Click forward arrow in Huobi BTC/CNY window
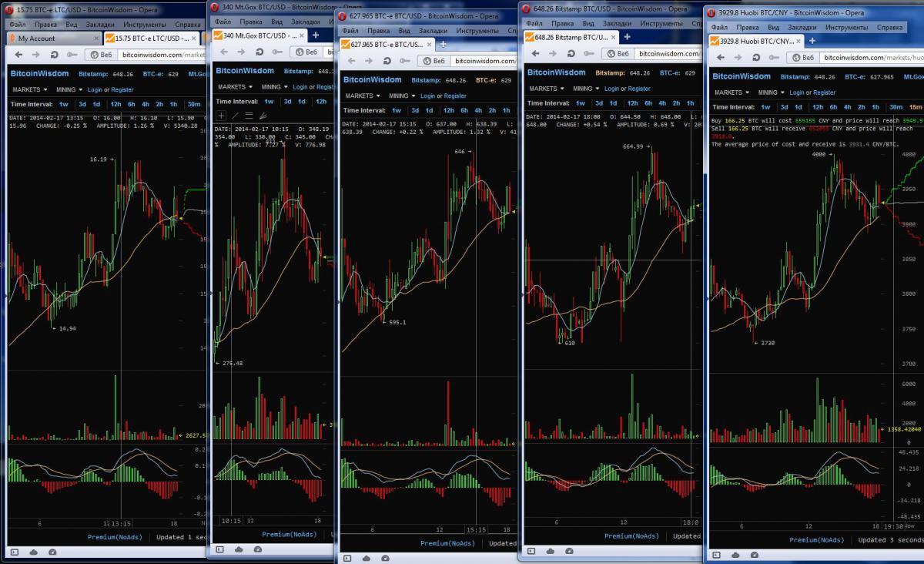Image resolution: width=924 pixels, height=564 pixels. pyautogui.click(x=738, y=58)
